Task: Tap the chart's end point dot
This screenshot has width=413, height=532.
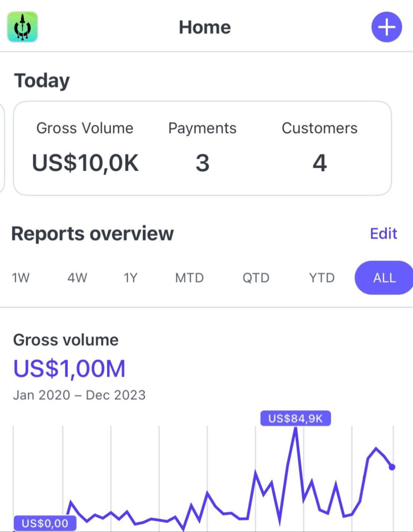Action: click(392, 467)
